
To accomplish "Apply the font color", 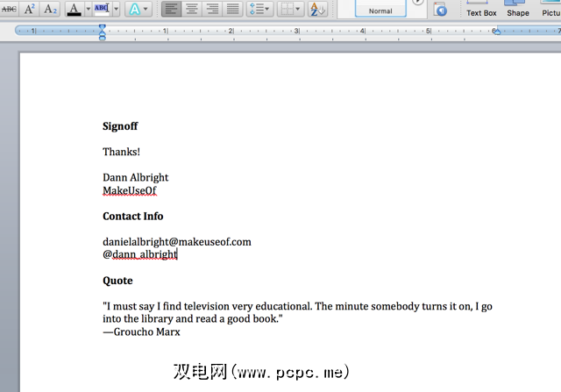I will coord(74,9).
